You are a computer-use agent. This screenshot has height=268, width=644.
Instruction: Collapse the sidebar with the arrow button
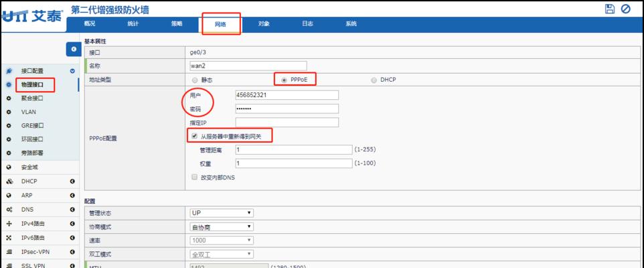(74, 49)
